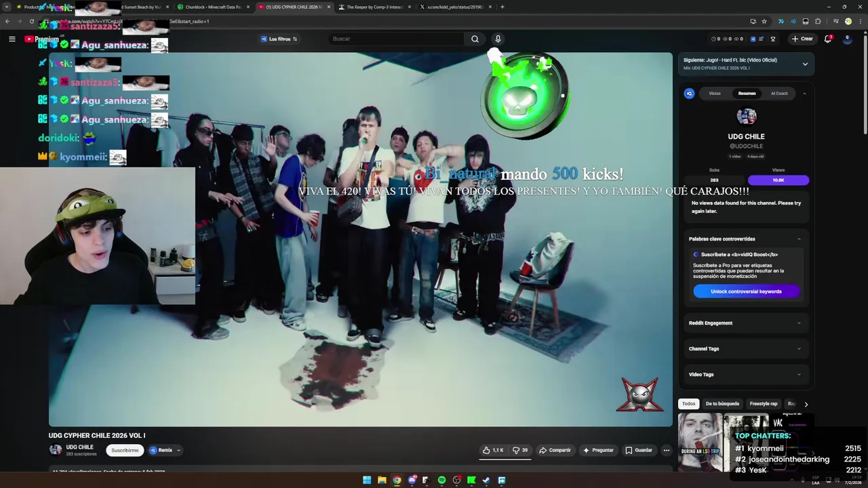Click UDG CHILE avatar in vidIQ panel

click(746, 117)
